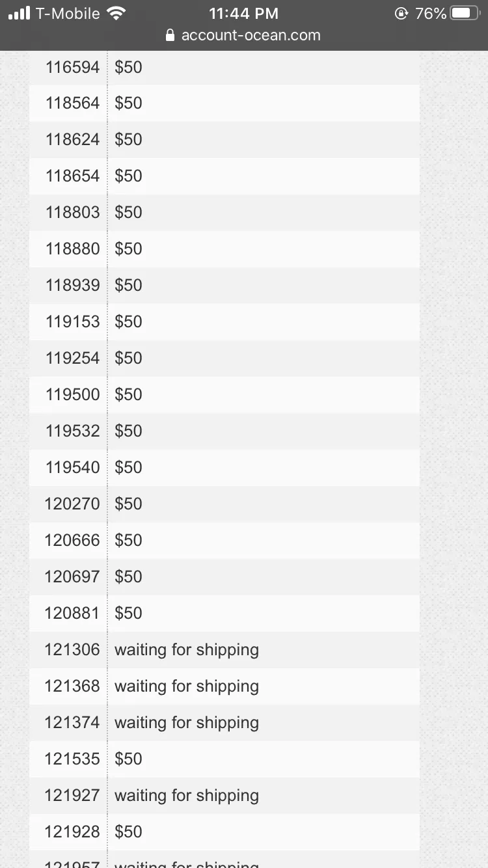Select order number 116594
488x868 pixels.
point(73,67)
